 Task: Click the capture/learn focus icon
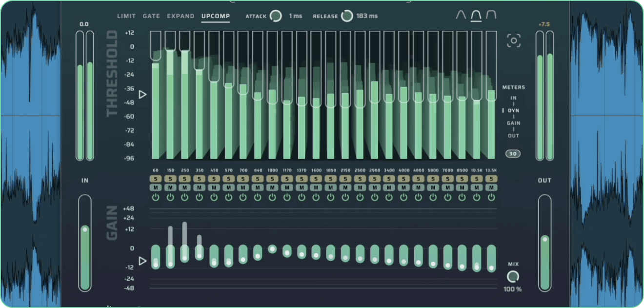click(513, 41)
